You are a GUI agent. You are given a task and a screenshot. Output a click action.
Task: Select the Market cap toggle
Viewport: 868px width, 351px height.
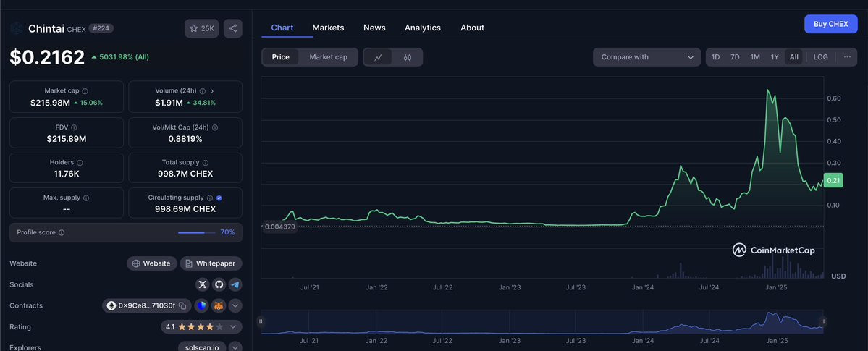(328, 57)
